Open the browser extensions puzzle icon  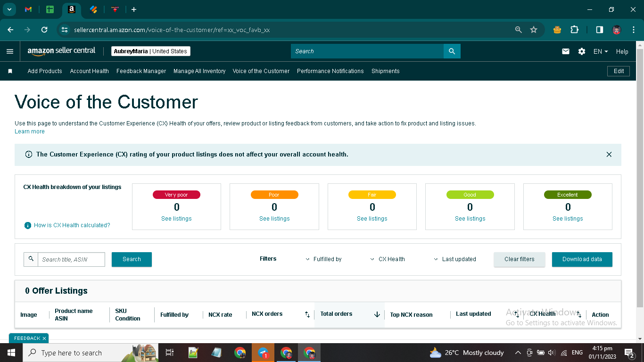(574, 30)
